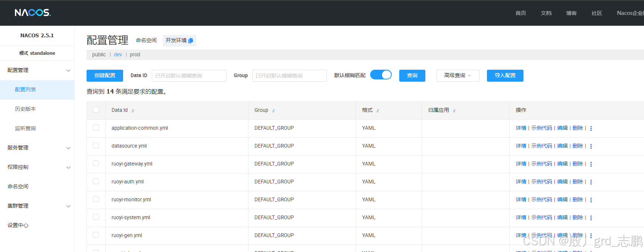Select the ruoyi-gen.yml row checkbox

(x=96, y=235)
